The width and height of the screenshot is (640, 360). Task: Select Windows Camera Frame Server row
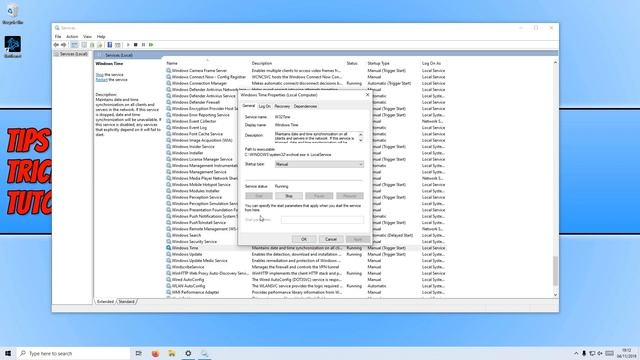tap(306, 71)
